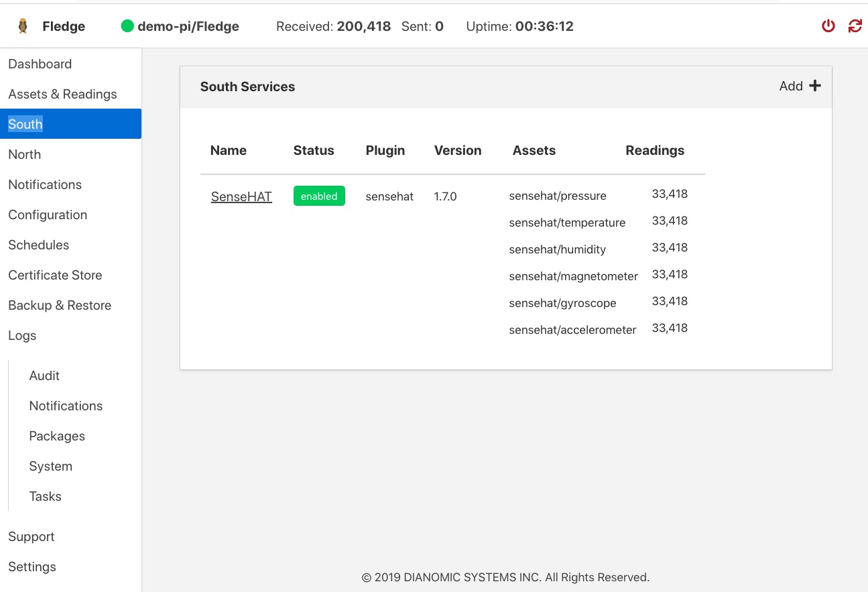Select North in the side menu
This screenshot has height=592, width=868.
[x=25, y=154]
